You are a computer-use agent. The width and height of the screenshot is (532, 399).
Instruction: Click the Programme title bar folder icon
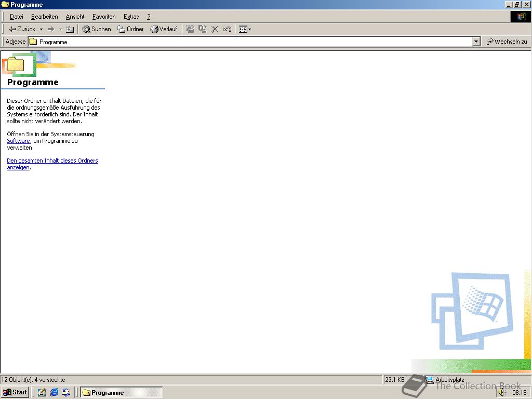coord(5,4)
